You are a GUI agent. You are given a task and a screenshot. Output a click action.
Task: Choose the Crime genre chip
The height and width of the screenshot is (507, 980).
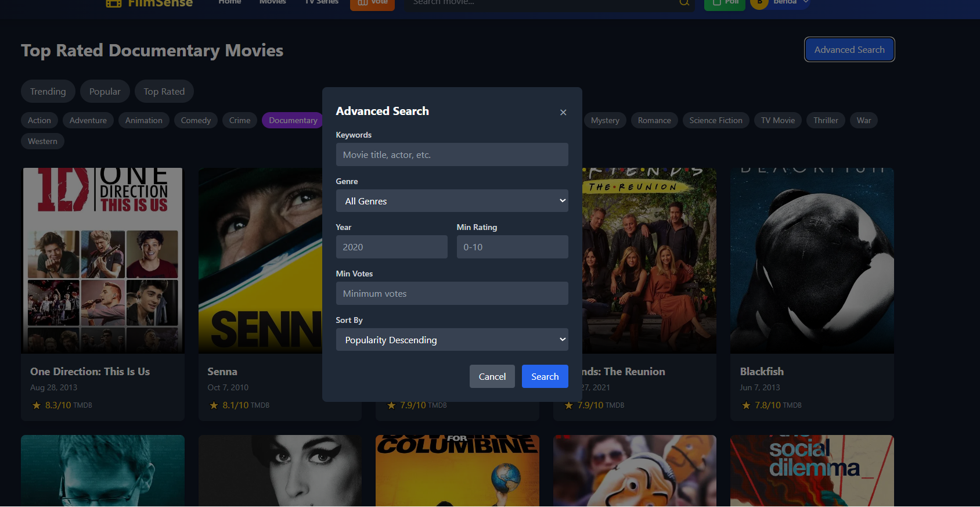coord(240,120)
